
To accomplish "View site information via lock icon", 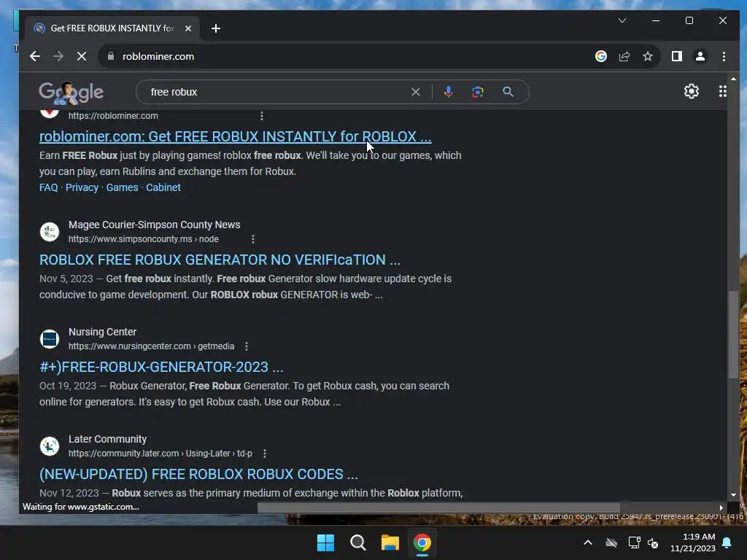I will click(111, 56).
